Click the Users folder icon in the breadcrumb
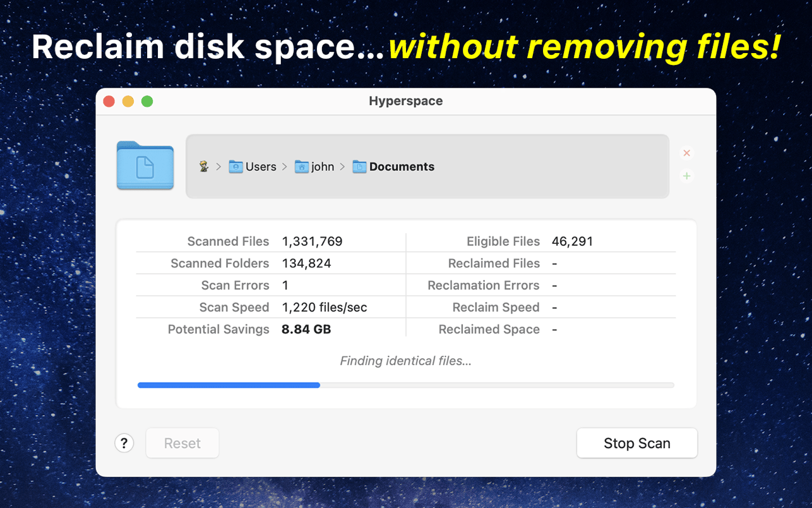 (235, 166)
